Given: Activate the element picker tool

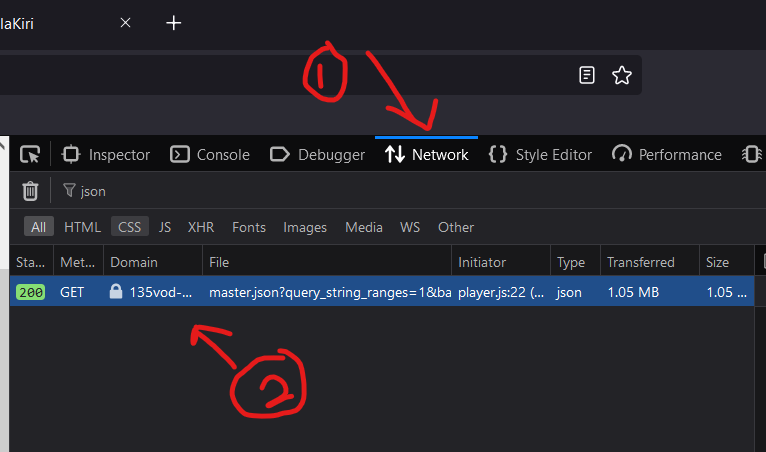Looking at the screenshot, I should 30,155.
